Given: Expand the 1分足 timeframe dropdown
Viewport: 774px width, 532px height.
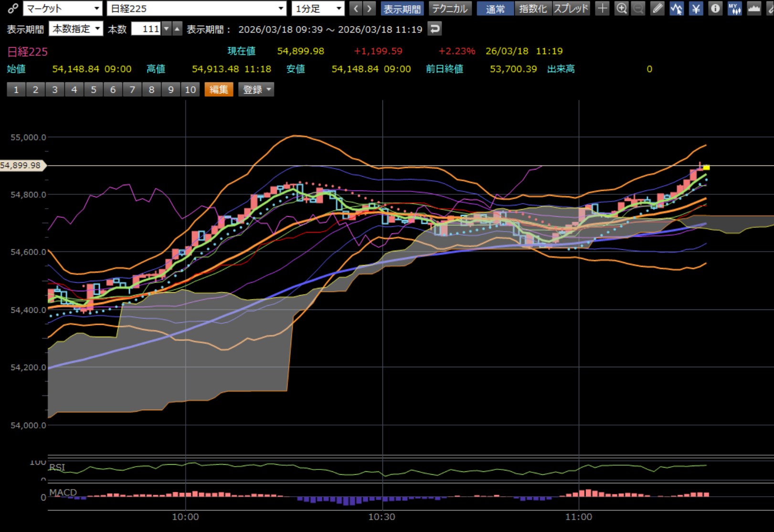Looking at the screenshot, I should pos(318,9).
